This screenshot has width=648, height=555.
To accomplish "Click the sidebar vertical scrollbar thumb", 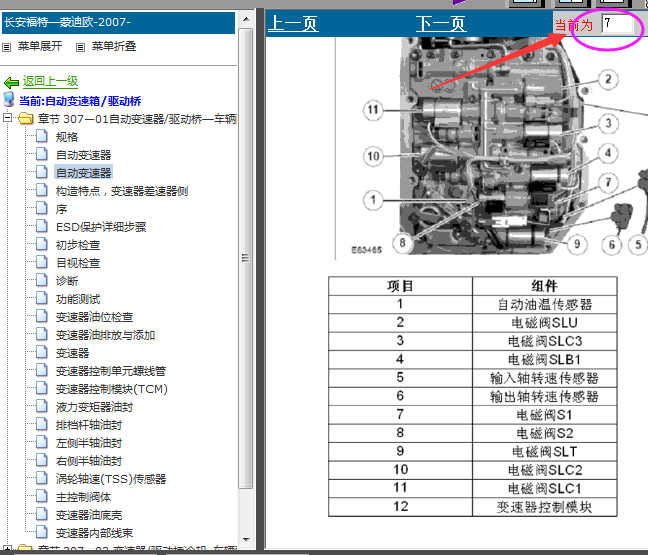I will coord(246,258).
